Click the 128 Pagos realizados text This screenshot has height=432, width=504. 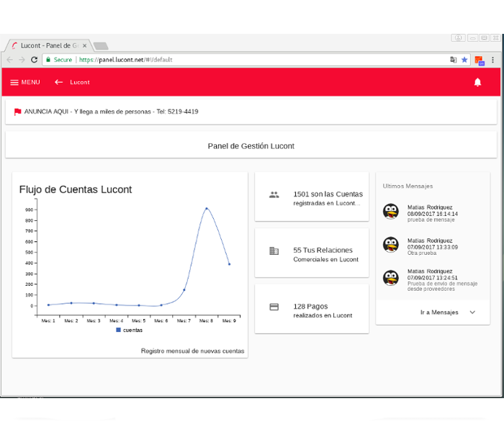coord(323,311)
